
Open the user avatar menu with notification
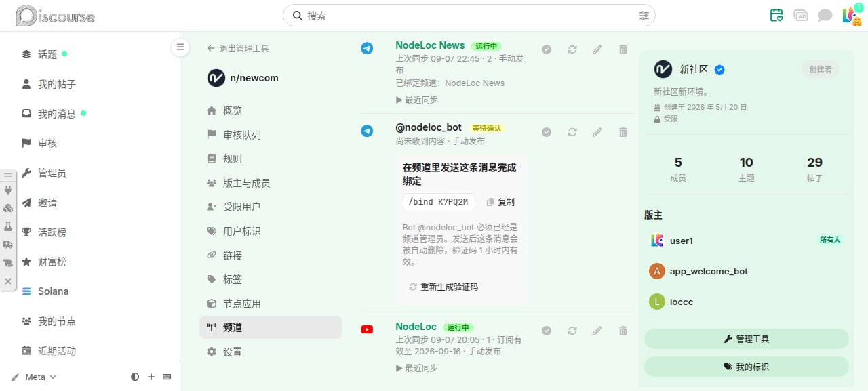pos(851,16)
